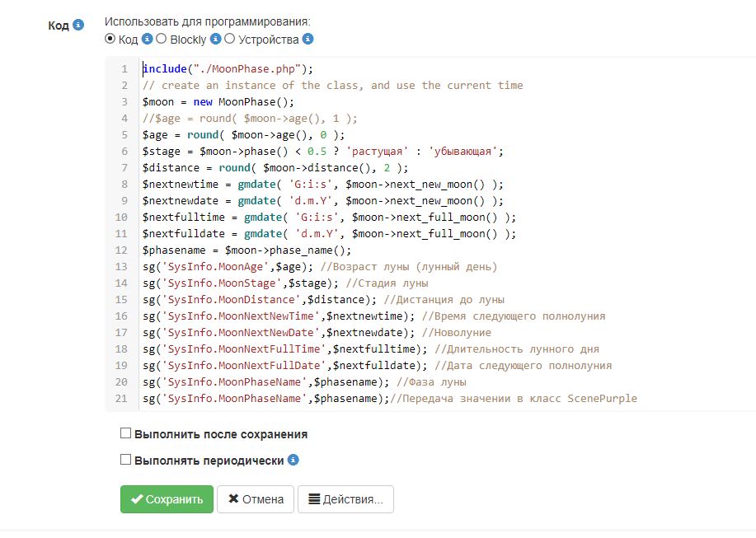
Task: Enable the Выполнить после сохранения checkbox
Action: 125,433
